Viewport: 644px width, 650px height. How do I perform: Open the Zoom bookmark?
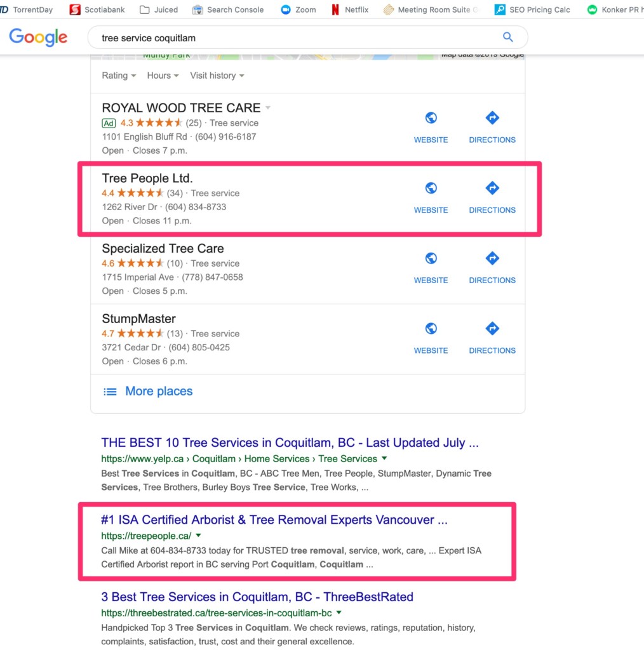tap(298, 10)
